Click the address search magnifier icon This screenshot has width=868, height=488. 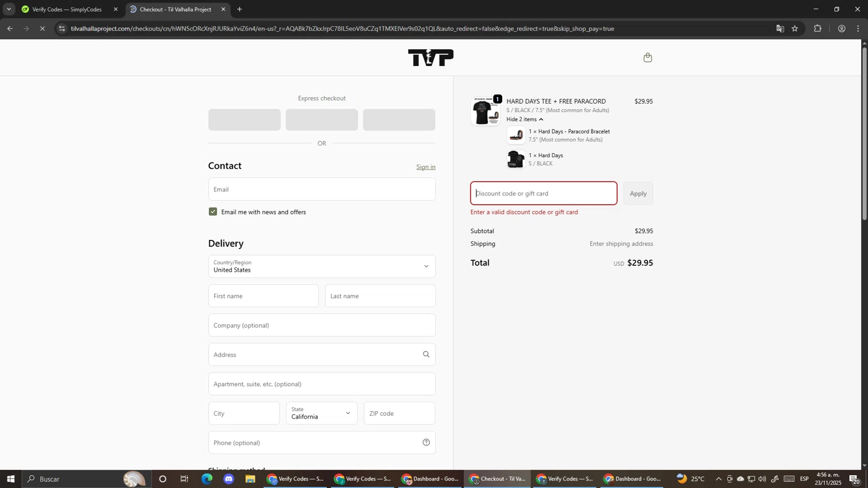pyautogui.click(x=426, y=354)
